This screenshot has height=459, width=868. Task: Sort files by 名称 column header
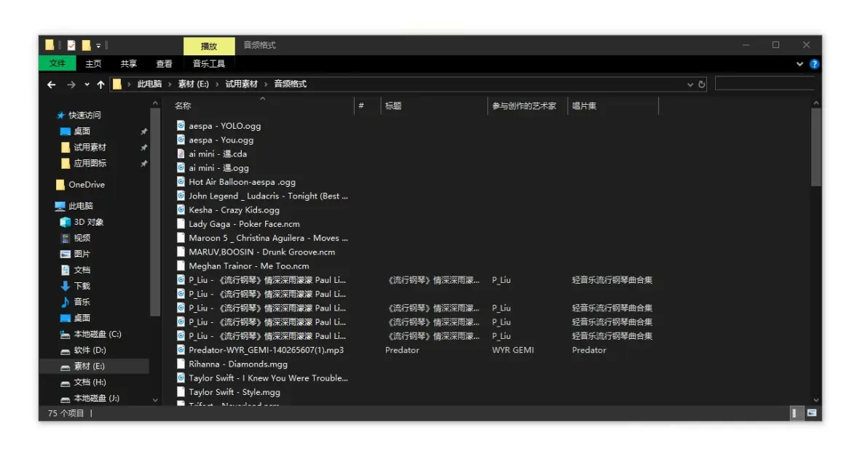coord(183,106)
